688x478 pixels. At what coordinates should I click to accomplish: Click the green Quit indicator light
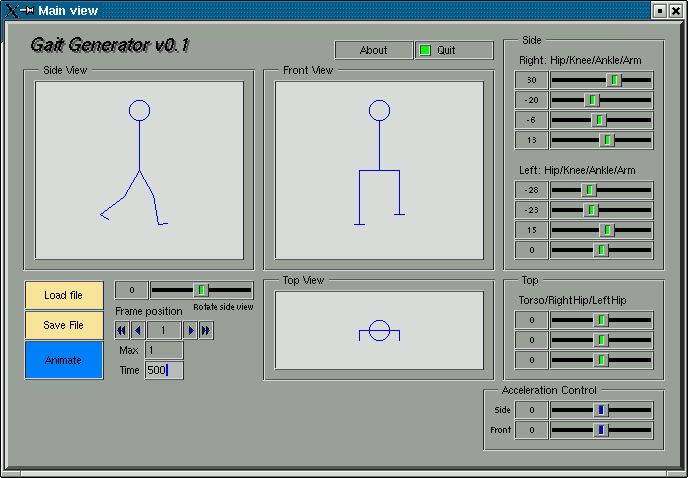[425, 50]
